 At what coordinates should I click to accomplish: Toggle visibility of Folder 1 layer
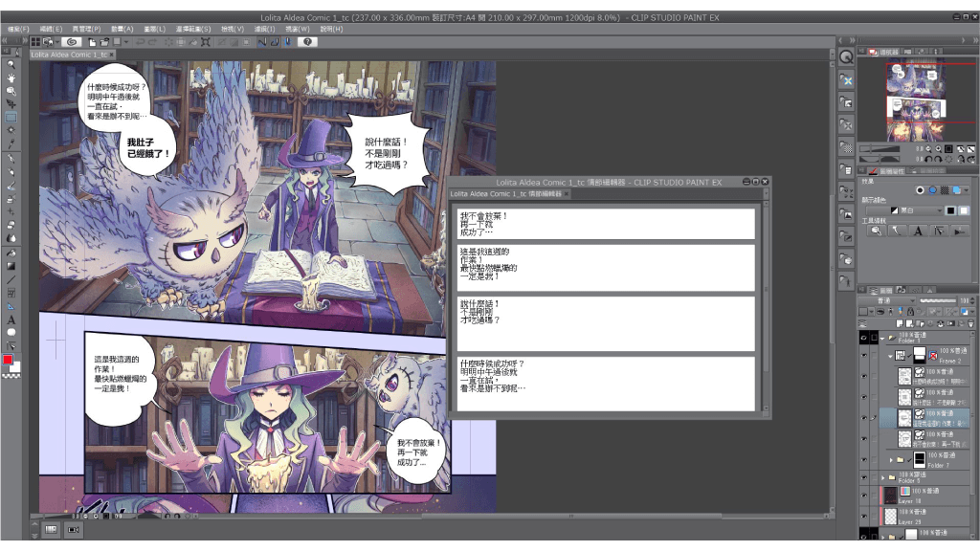click(x=864, y=338)
